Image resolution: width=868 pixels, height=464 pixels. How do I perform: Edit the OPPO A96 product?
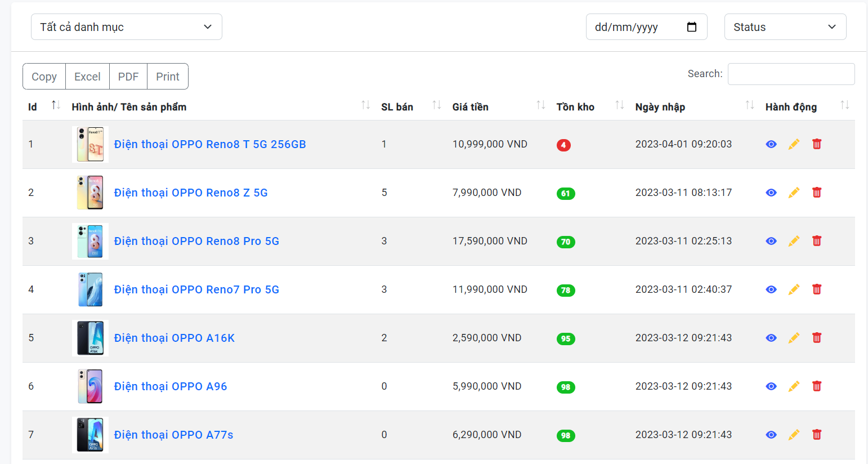tap(794, 386)
